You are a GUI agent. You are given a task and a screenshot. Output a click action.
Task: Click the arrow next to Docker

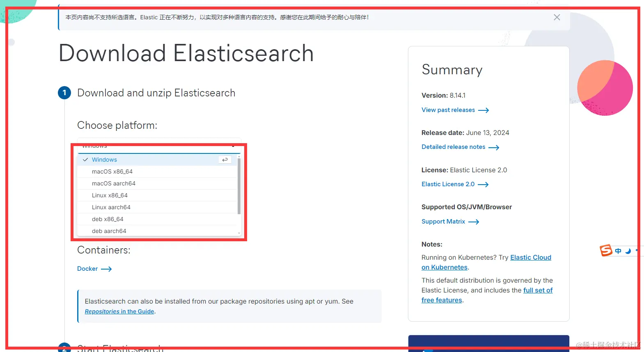point(106,269)
